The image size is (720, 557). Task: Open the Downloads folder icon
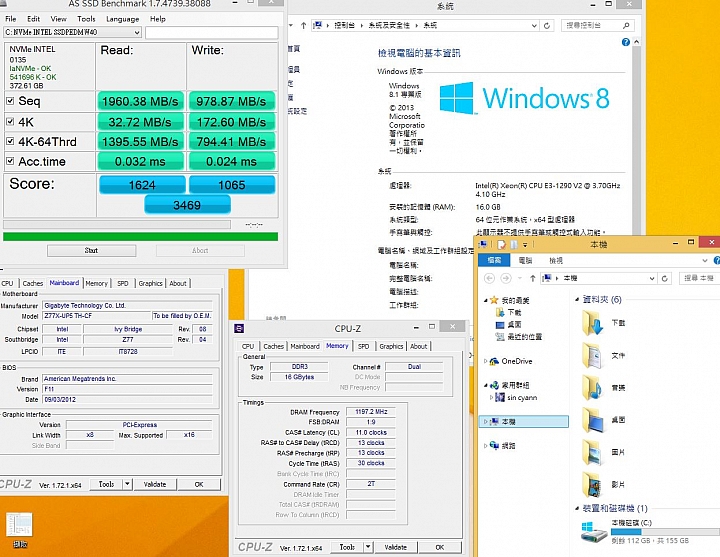click(592, 323)
